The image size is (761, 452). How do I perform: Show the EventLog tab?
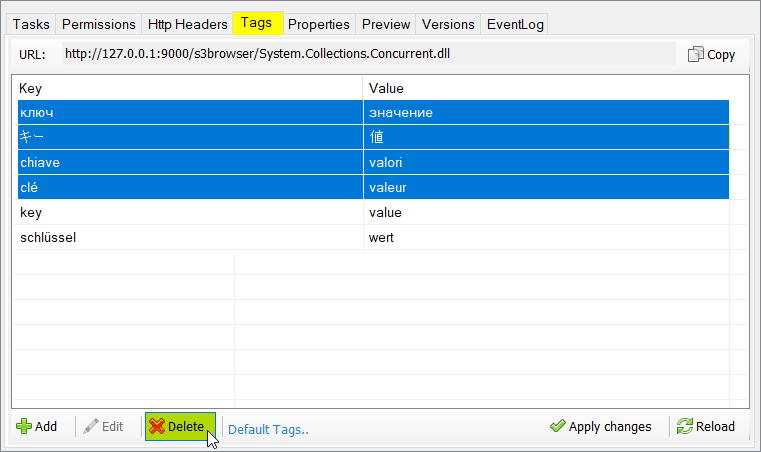[x=515, y=24]
